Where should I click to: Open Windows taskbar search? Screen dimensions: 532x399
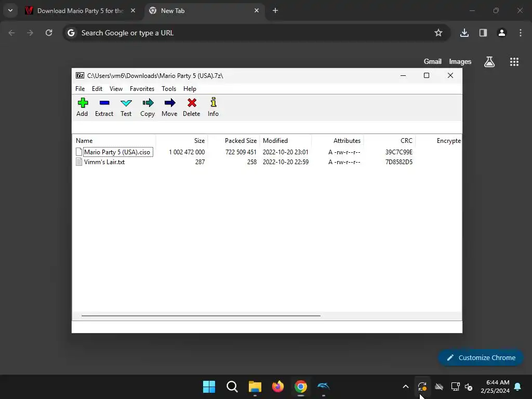coord(232,387)
